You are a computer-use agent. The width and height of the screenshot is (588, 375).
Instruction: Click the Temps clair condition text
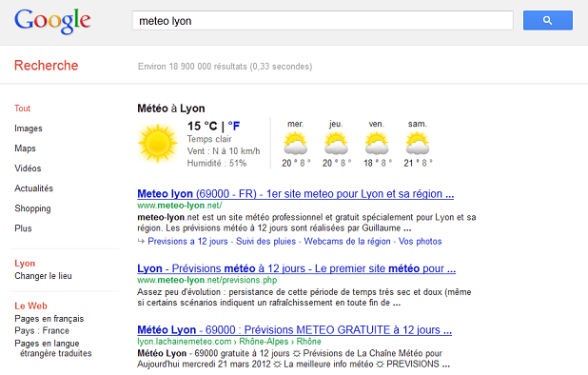pyautogui.click(x=209, y=139)
